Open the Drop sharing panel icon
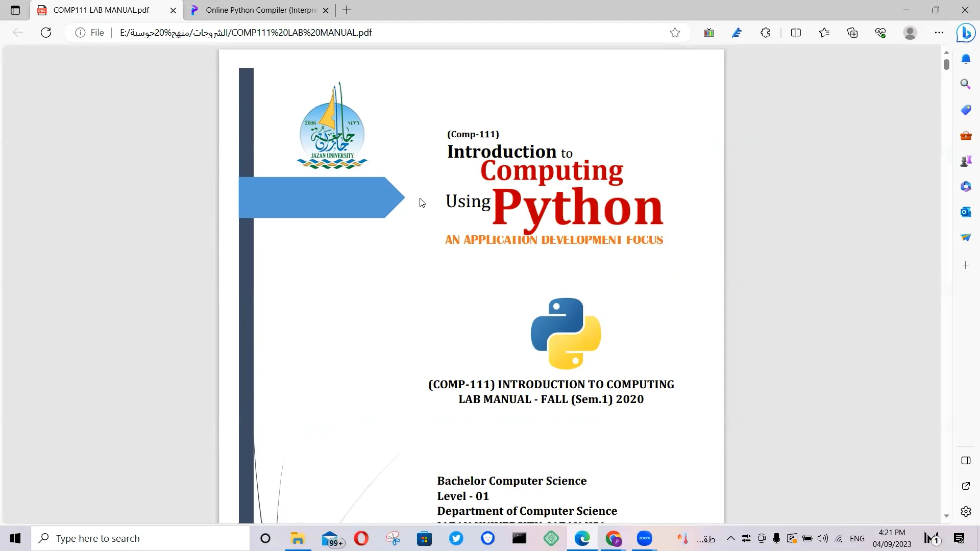This screenshot has width=980, height=551. 966,237
